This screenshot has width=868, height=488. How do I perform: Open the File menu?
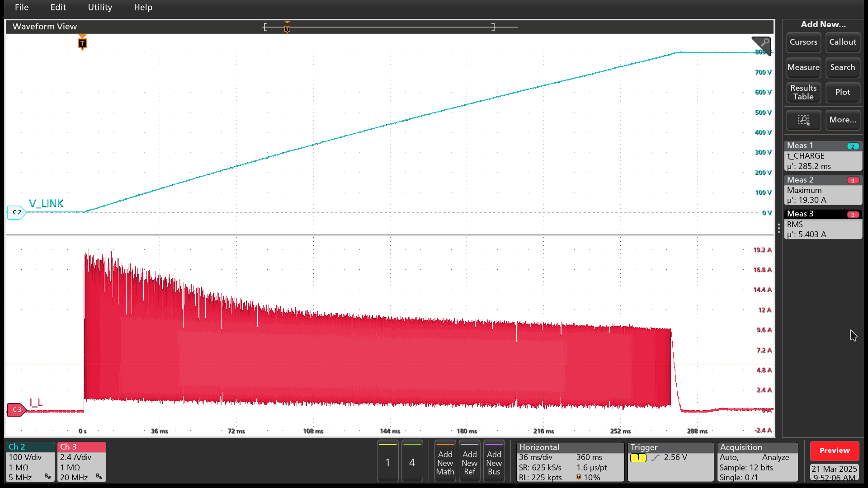click(x=22, y=7)
